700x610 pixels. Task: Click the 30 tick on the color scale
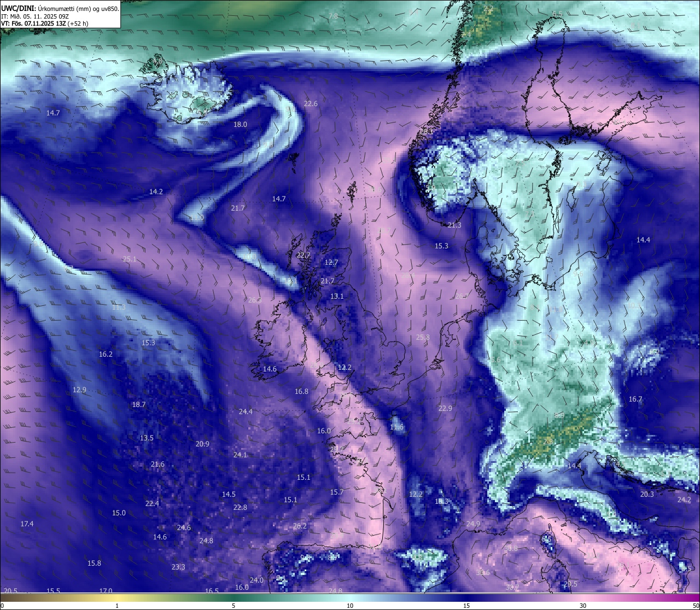(583, 606)
